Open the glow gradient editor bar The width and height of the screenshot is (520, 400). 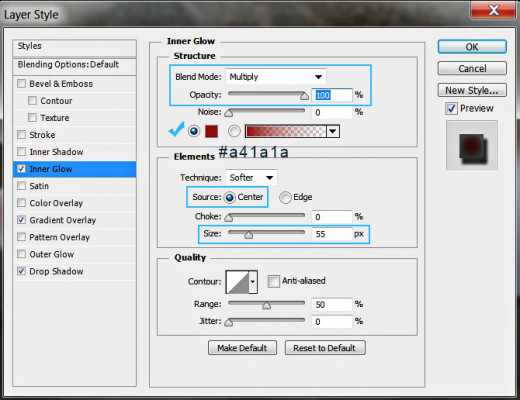point(286,131)
